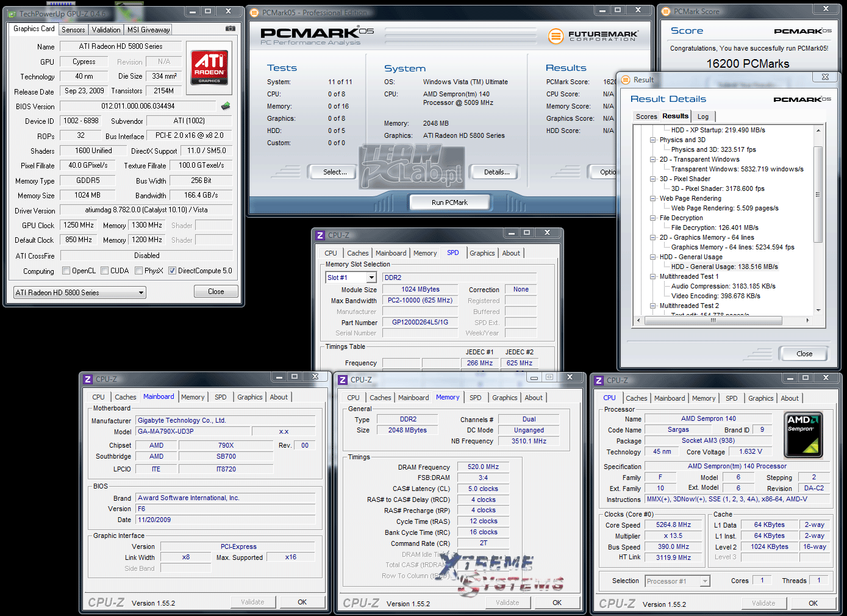Click the Run PCMark button
This screenshot has height=616, width=847.
click(x=449, y=202)
